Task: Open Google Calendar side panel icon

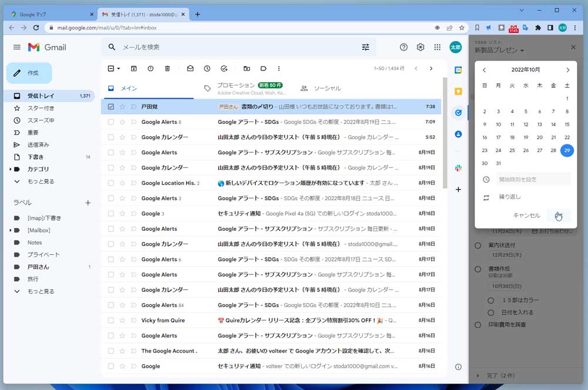Action: pyautogui.click(x=458, y=70)
